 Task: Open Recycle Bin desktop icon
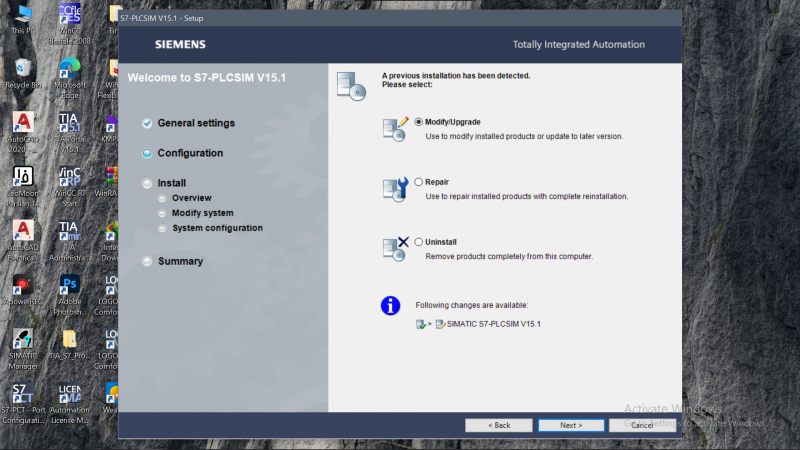pos(23,73)
